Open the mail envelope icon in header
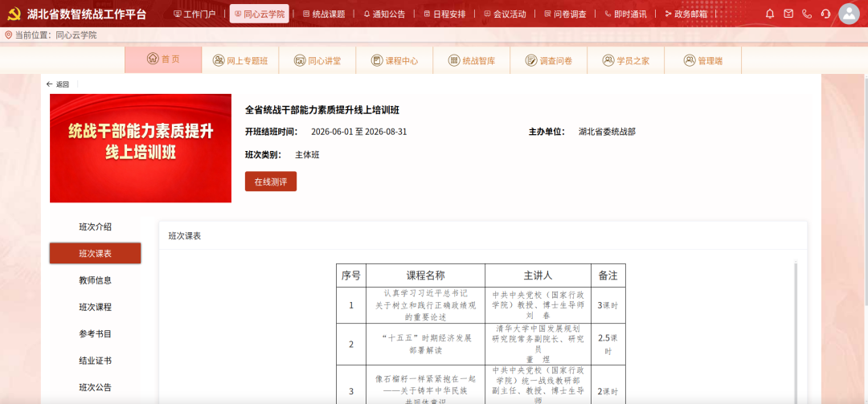Screen dimensions: 868x404 point(788,14)
